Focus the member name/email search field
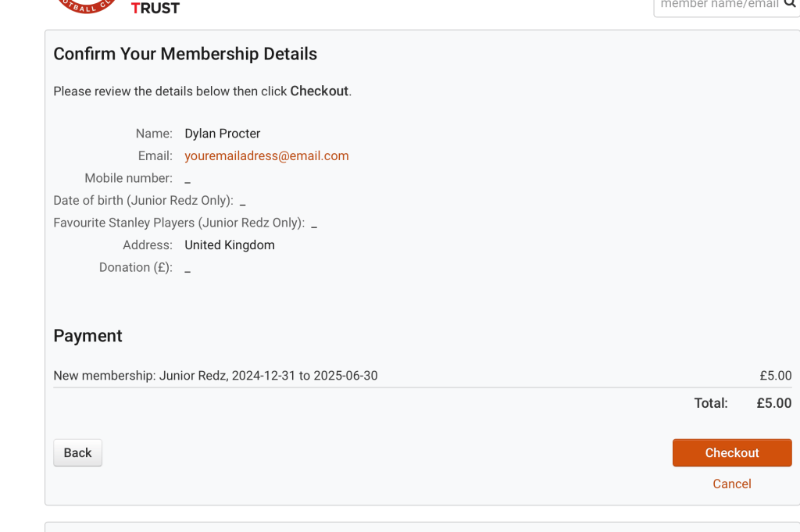The height and width of the screenshot is (532, 800). pyautogui.click(x=717, y=5)
